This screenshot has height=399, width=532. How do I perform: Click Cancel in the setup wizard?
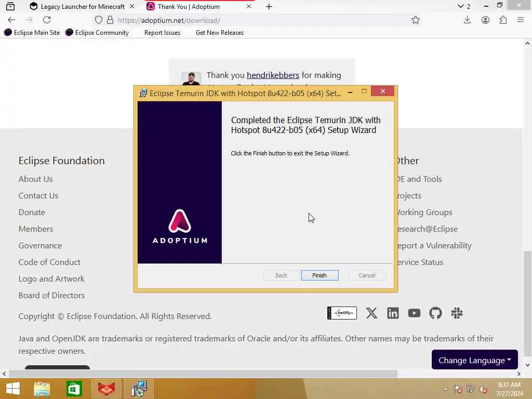(x=367, y=275)
